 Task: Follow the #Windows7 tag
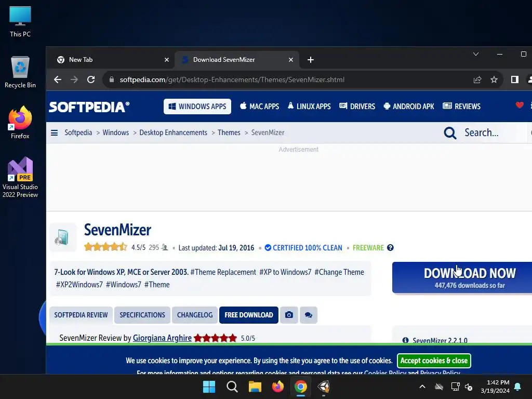click(x=124, y=285)
